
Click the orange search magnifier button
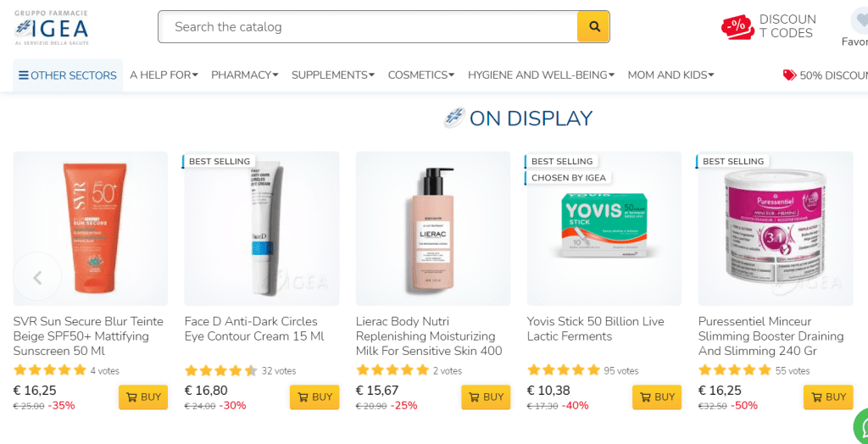pos(593,27)
